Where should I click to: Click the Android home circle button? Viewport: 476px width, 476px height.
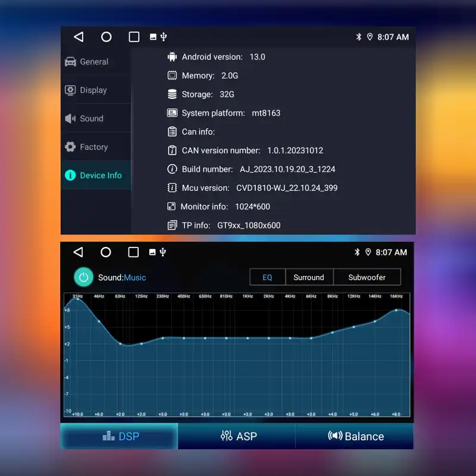point(107,36)
